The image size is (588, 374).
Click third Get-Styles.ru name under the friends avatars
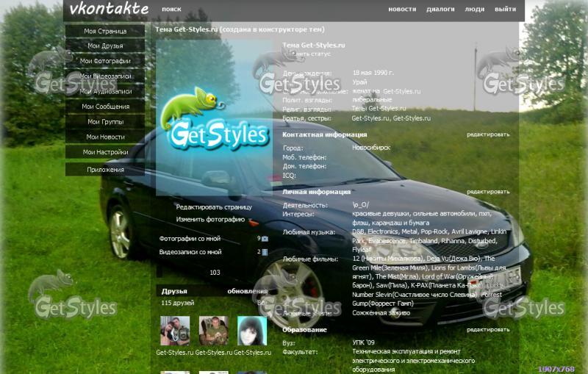coord(252,353)
